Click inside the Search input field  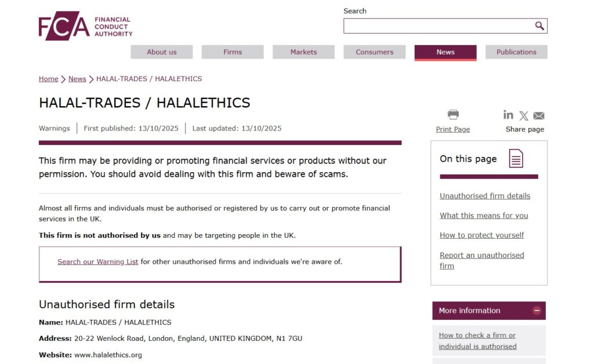click(x=438, y=26)
